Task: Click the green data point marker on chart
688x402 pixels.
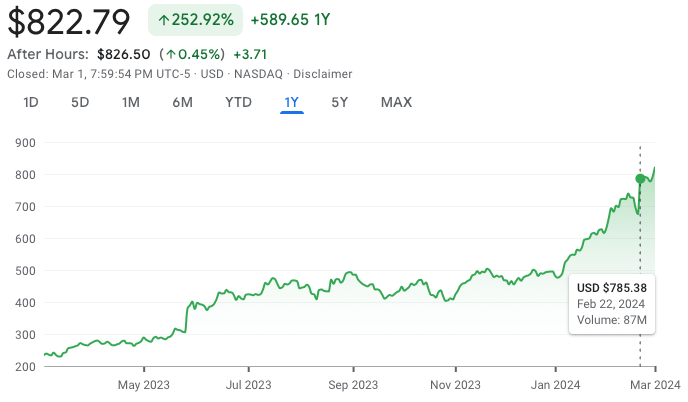Action: 640,179
